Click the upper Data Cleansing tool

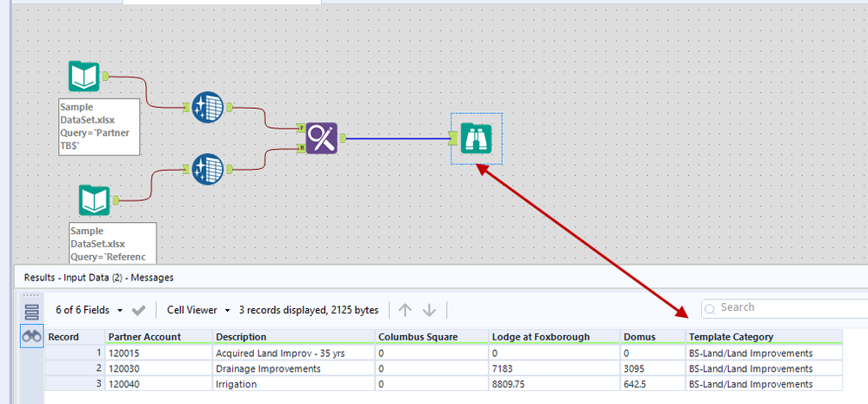[208, 107]
